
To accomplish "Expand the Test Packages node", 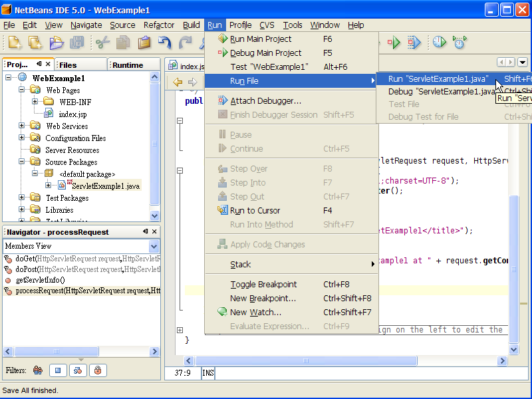I will [x=22, y=198].
